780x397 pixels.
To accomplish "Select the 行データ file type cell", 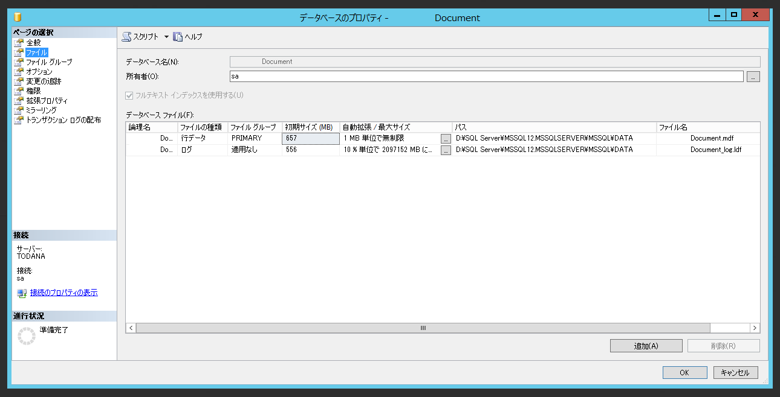I will coord(202,138).
